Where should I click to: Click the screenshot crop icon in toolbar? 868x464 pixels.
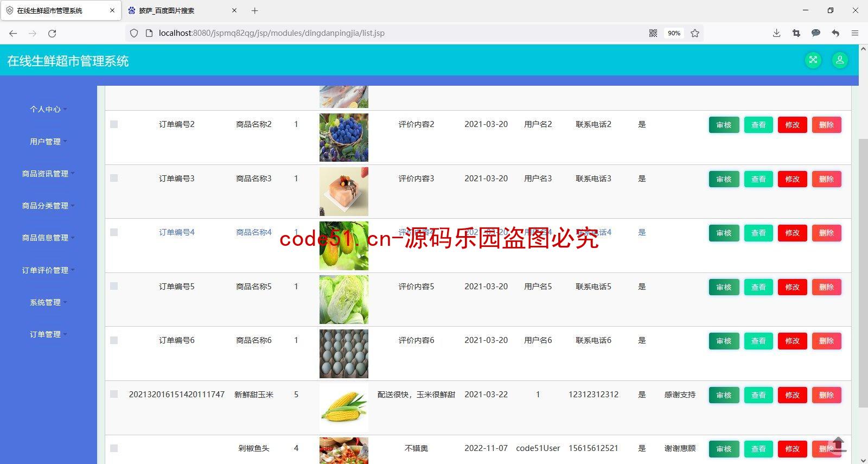tap(796, 33)
